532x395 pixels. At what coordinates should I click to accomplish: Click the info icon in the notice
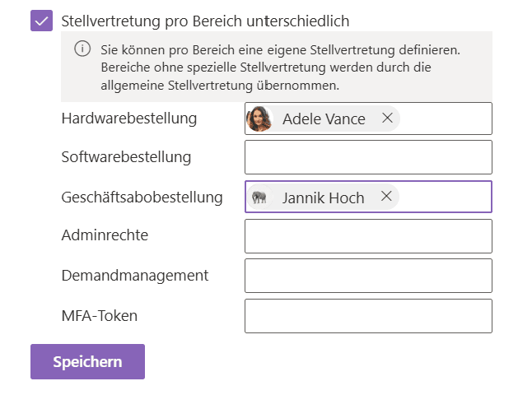point(82,49)
